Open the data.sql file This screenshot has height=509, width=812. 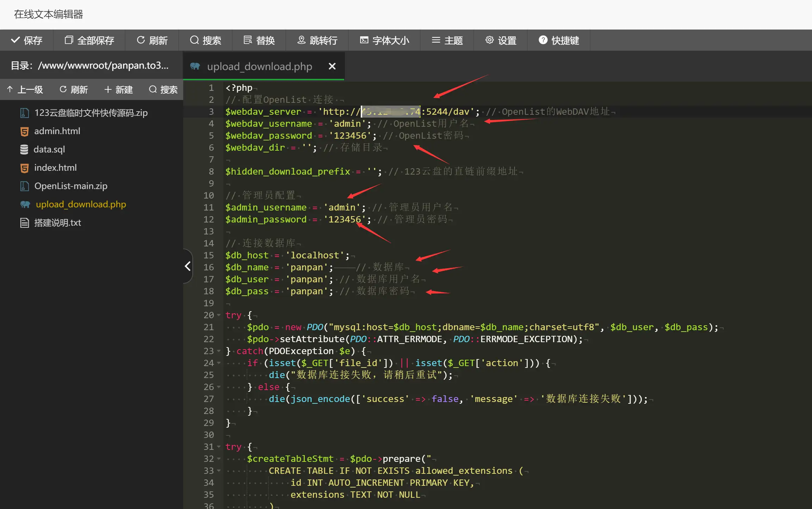[49, 149]
